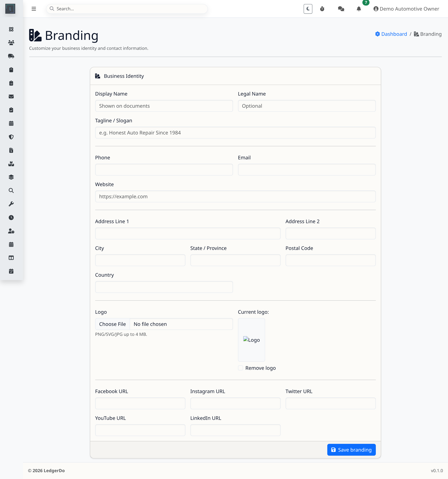Open the truck vehicles icon in sidebar
Image resolution: width=448 pixels, height=479 pixels.
11,56
